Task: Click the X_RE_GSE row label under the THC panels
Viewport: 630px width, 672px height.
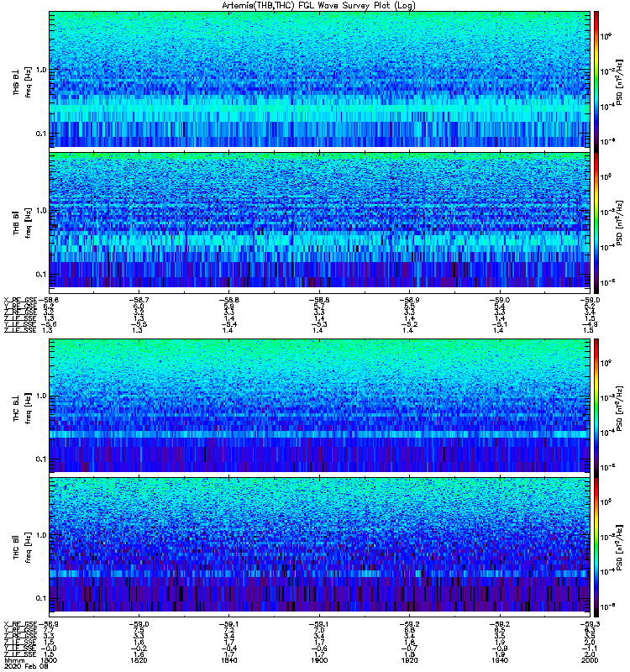Action: pyautogui.click(x=20, y=624)
